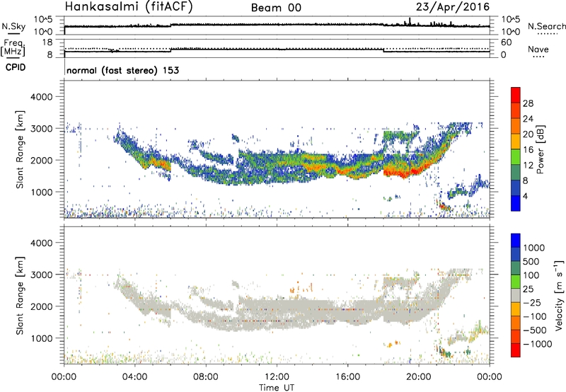Image resolution: width=566 pixels, height=392 pixels.
Task: Click the "16:00" time tick label
Action: (347, 377)
